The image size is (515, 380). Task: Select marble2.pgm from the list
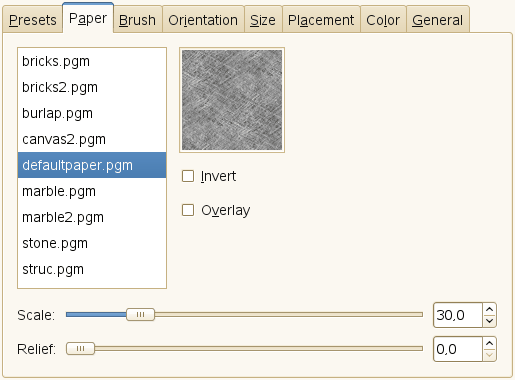(92, 217)
